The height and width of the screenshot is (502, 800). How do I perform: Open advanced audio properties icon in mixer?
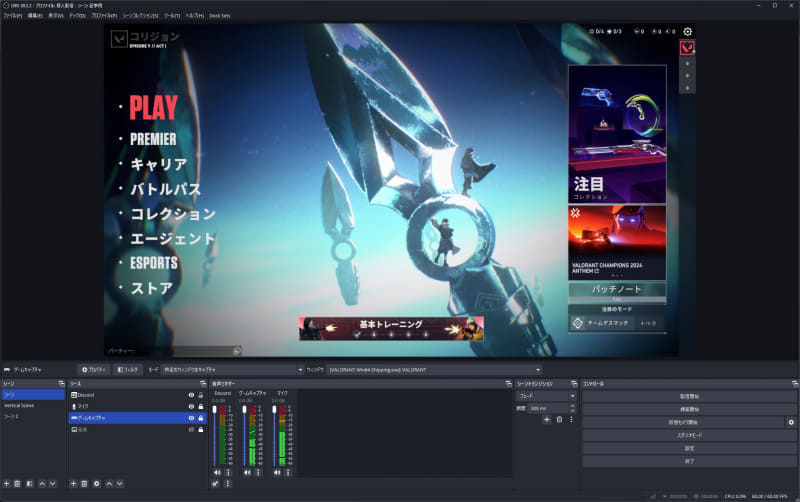(216, 484)
